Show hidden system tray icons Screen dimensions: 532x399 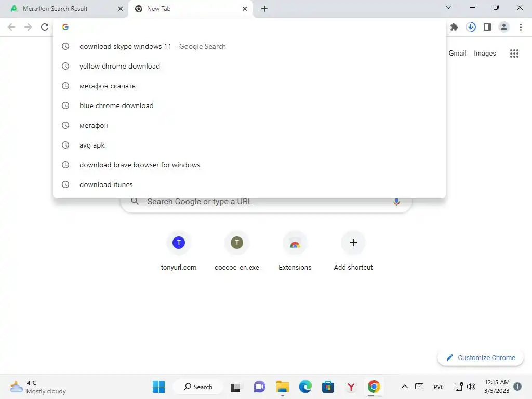point(404,387)
